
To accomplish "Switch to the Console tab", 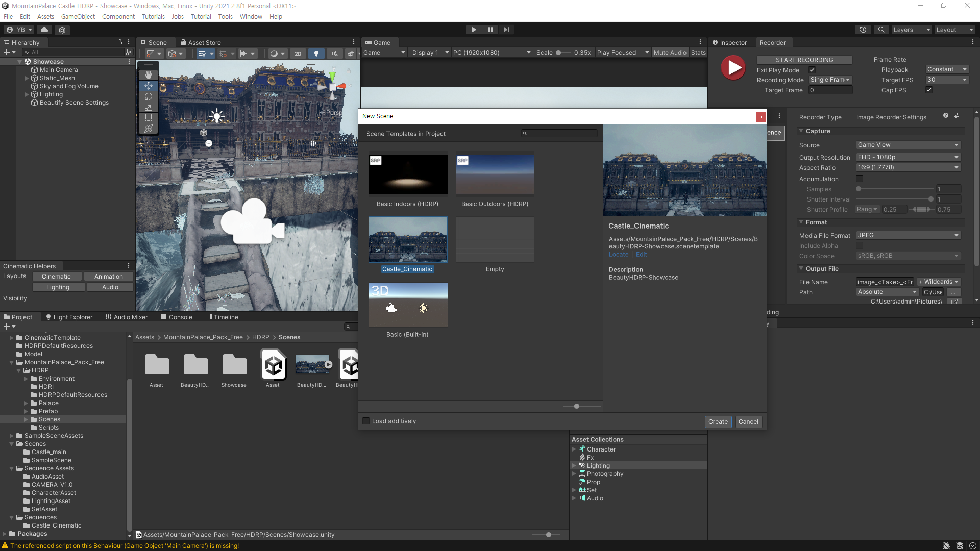I will tap(180, 317).
